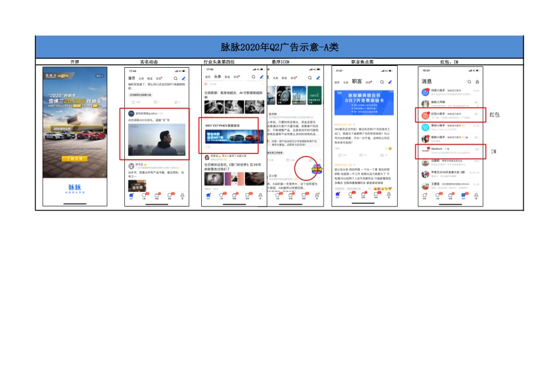
Task: Collapse the 金利来 ad post via its chevron
Action: tap(184, 113)
